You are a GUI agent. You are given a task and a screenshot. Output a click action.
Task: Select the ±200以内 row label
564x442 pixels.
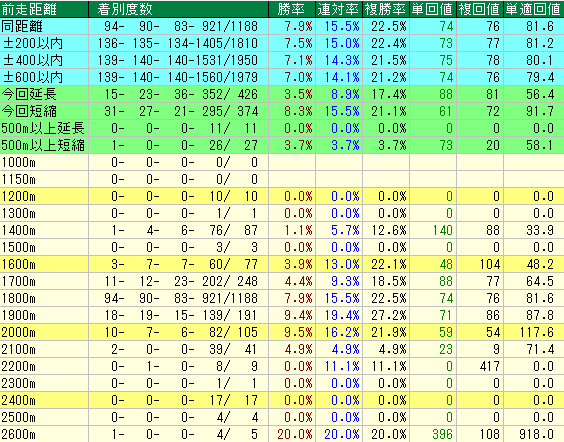coord(33,43)
